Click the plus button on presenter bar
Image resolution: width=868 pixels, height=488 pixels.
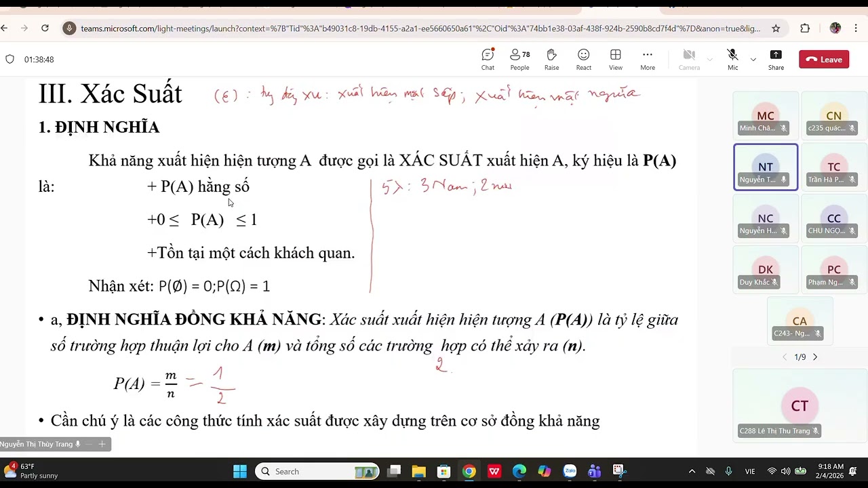pos(102,445)
